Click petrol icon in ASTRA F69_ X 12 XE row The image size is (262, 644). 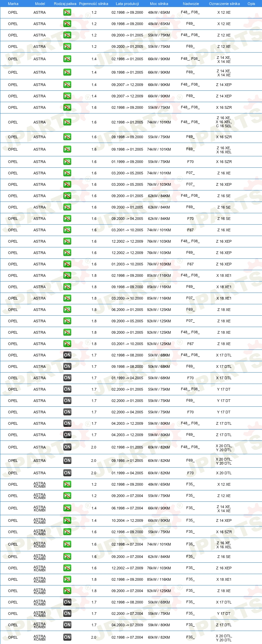[67, 24]
